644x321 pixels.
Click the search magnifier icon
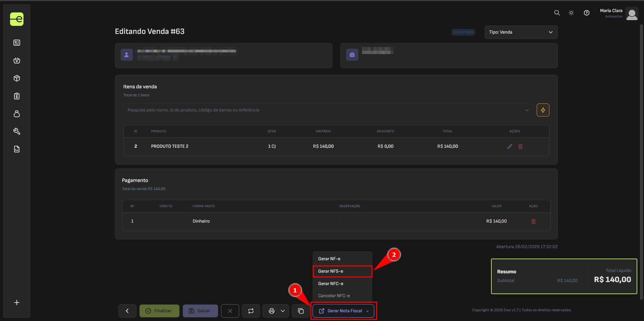coord(557,13)
